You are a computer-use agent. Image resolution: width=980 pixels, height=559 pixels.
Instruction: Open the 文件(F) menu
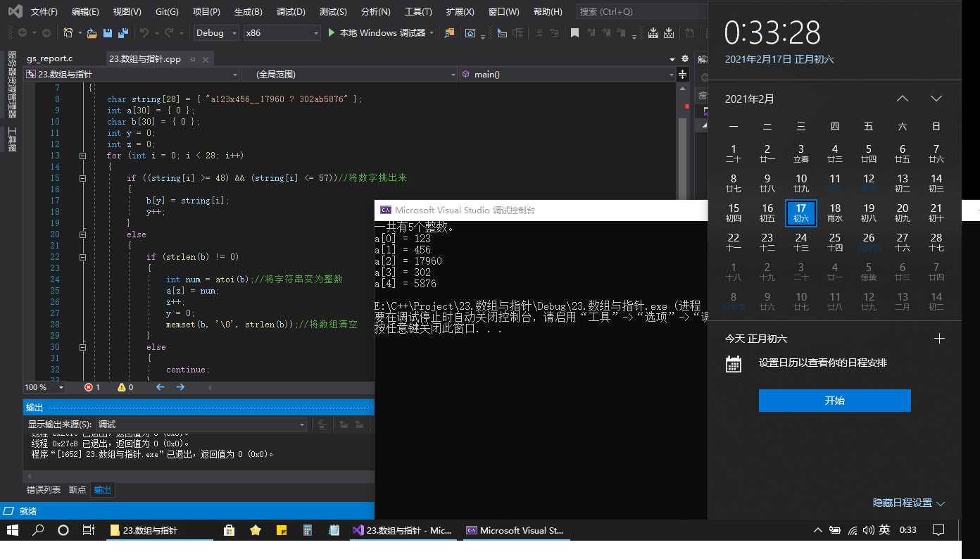pyautogui.click(x=44, y=12)
